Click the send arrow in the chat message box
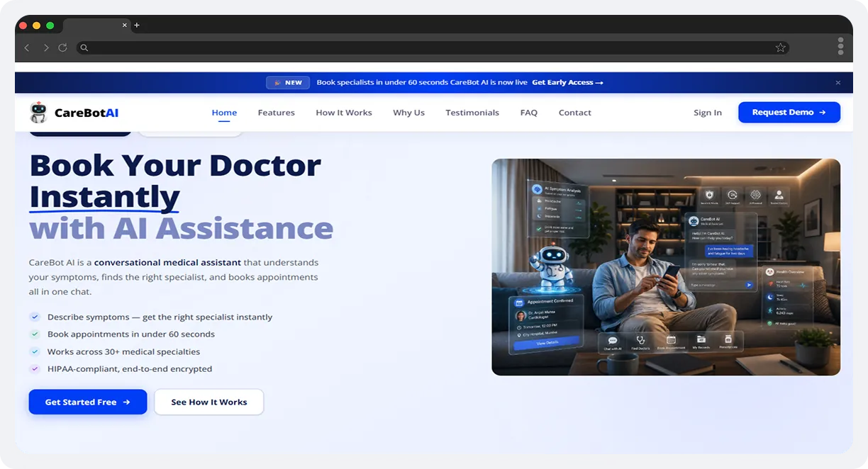 (x=748, y=285)
